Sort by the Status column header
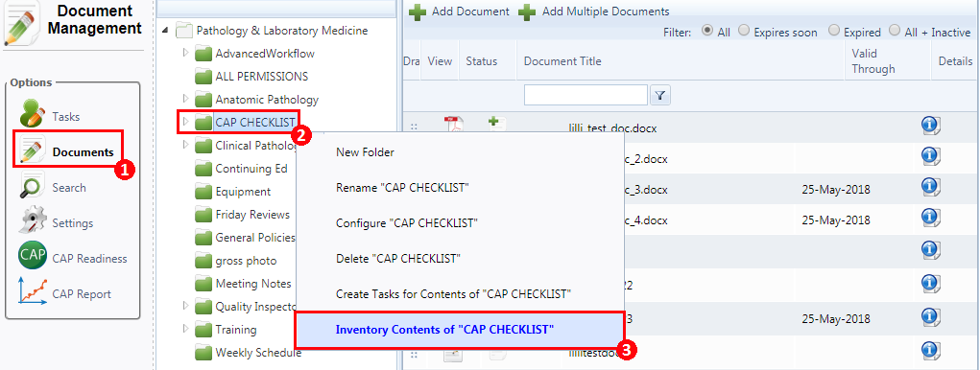 tap(481, 61)
